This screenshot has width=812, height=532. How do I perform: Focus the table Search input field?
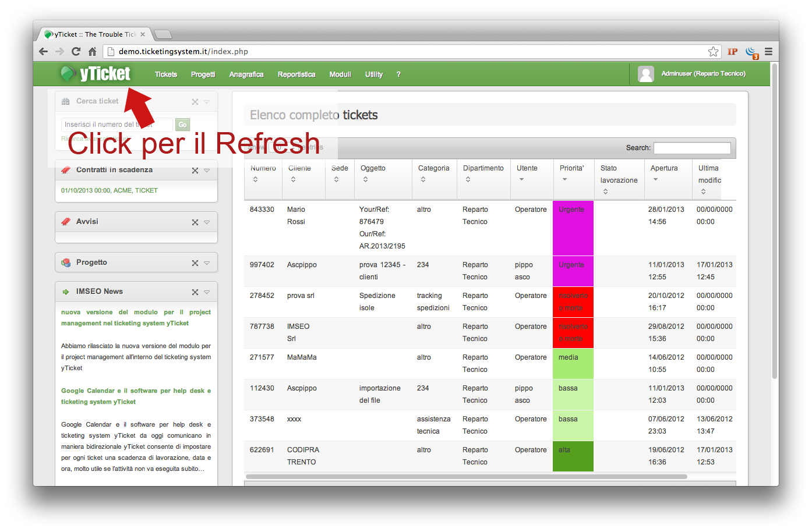coord(691,148)
